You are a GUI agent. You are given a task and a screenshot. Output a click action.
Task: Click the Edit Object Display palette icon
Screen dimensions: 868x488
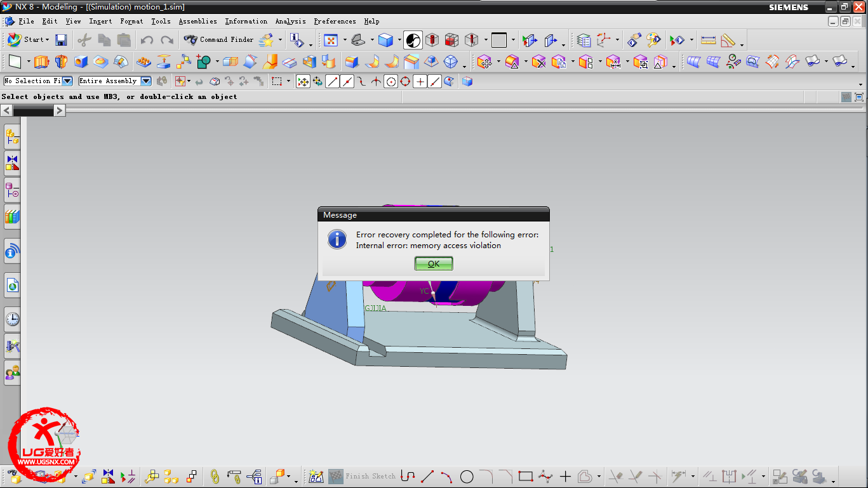pyautogui.click(x=653, y=40)
